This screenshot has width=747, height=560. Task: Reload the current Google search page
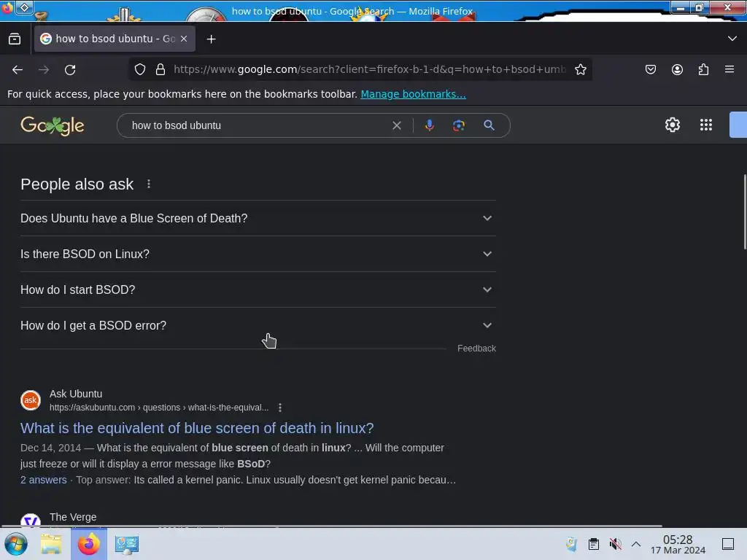coord(70,69)
